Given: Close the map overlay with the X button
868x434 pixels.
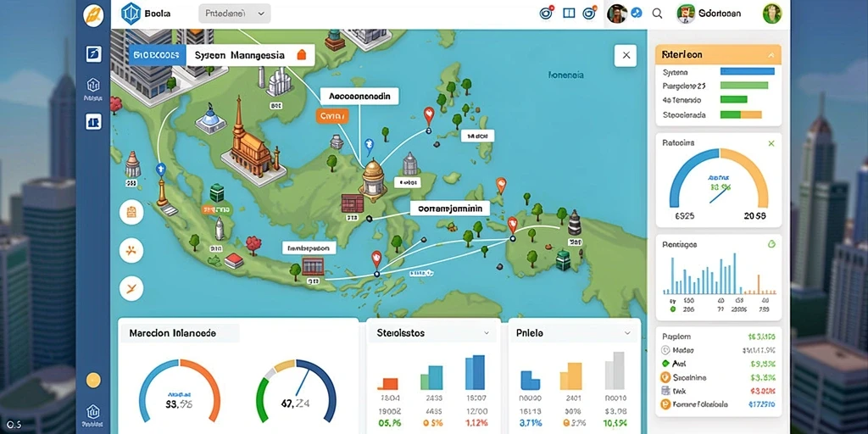Looking at the screenshot, I should coord(626,55).
